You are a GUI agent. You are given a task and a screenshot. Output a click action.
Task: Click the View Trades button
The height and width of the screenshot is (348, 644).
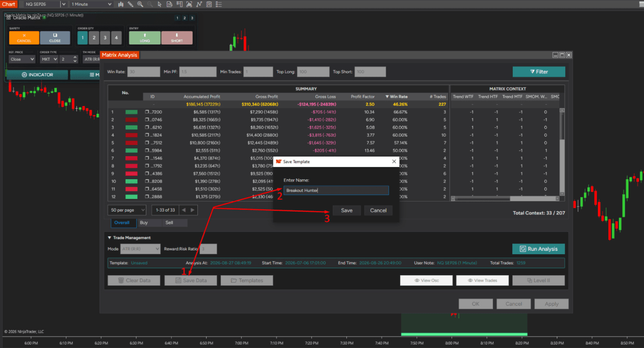tap(482, 281)
